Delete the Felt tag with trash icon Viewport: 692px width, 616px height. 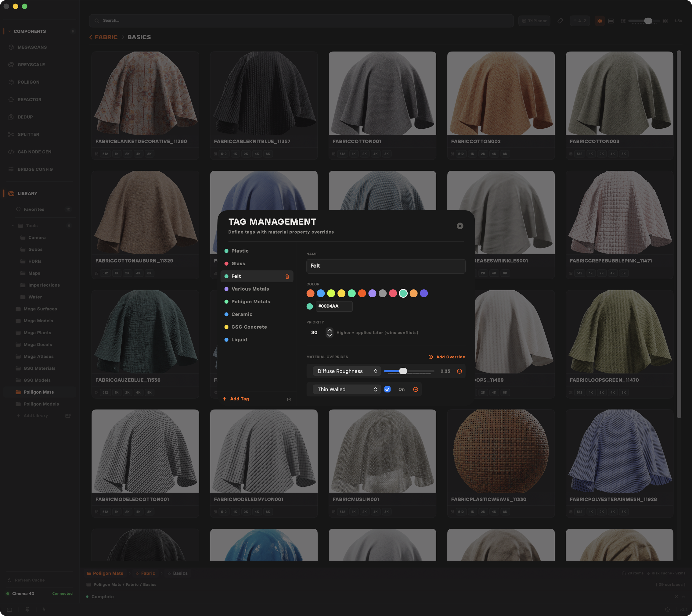tap(287, 276)
